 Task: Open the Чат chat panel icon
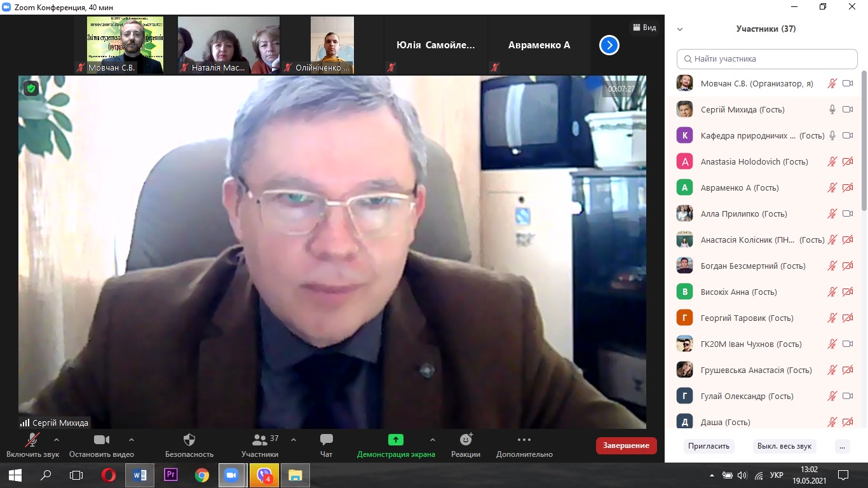click(x=327, y=440)
